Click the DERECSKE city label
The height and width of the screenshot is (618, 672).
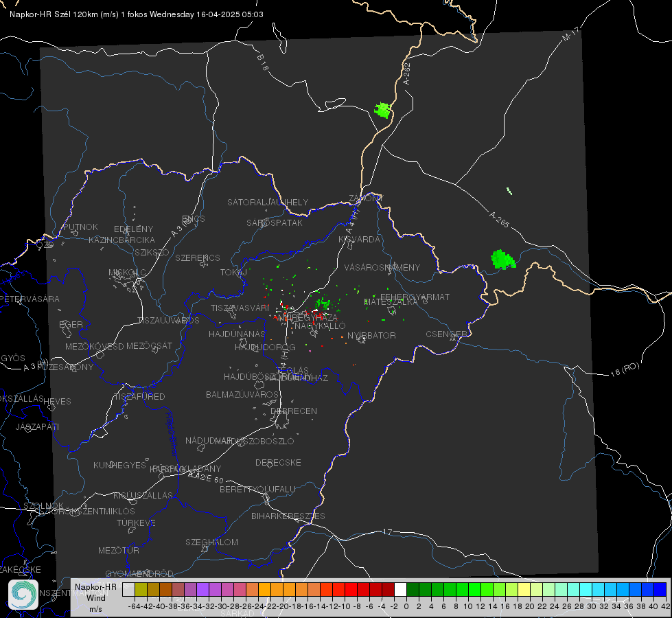point(278,462)
